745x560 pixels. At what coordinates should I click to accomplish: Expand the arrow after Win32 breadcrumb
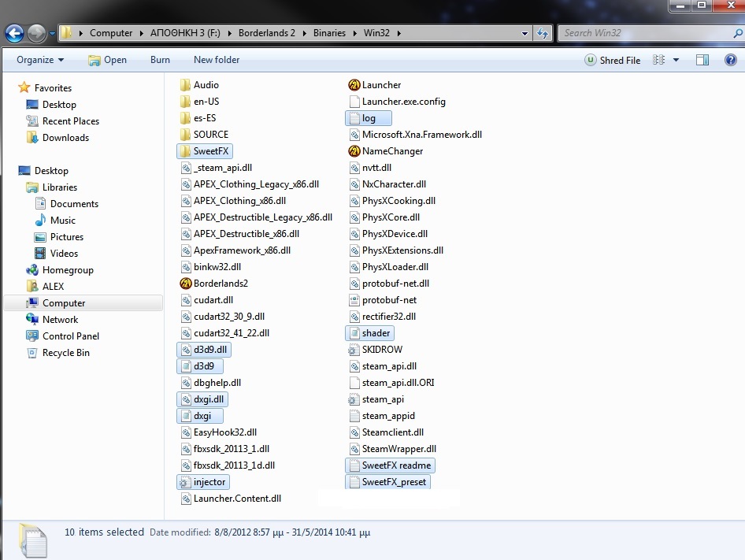coord(398,33)
